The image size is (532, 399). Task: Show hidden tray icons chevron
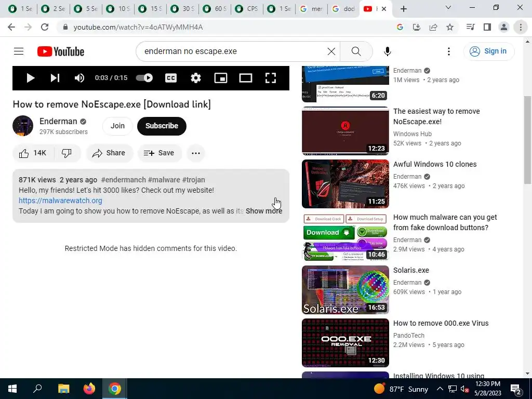point(440,389)
